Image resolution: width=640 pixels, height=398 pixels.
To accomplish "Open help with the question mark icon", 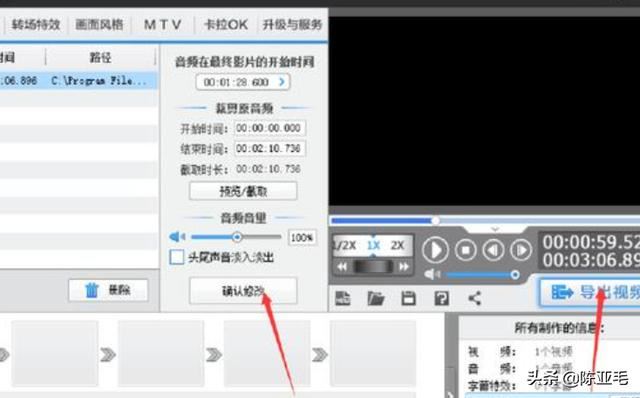I will (x=442, y=298).
